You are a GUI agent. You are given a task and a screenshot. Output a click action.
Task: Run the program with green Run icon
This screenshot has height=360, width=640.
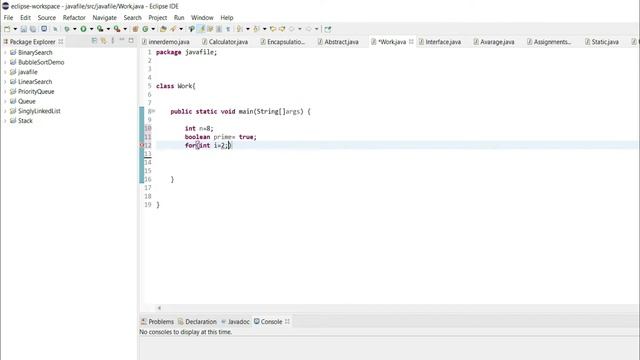83,29
